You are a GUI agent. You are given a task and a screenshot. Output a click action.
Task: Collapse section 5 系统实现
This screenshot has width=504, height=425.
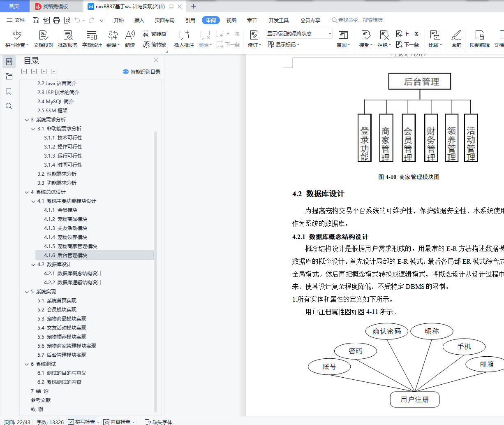26,292
